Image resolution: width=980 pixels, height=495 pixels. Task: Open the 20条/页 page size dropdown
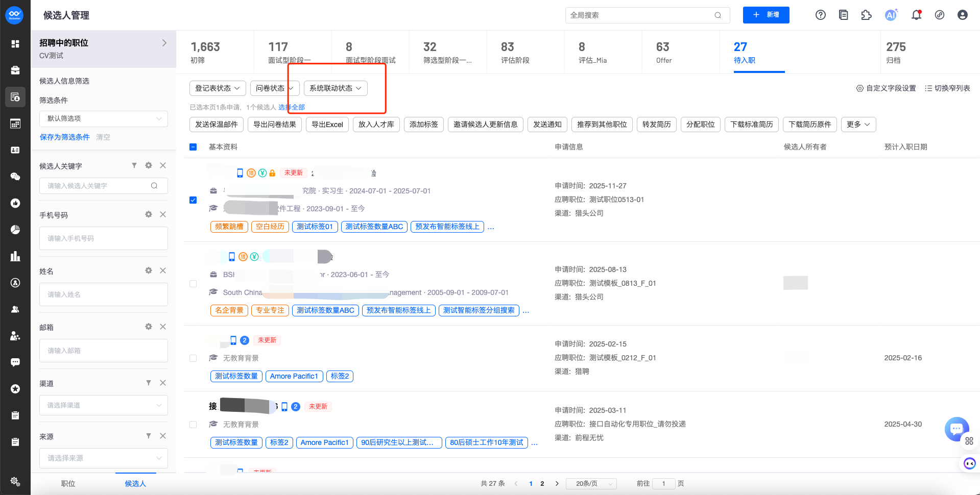[x=591, y=484]
